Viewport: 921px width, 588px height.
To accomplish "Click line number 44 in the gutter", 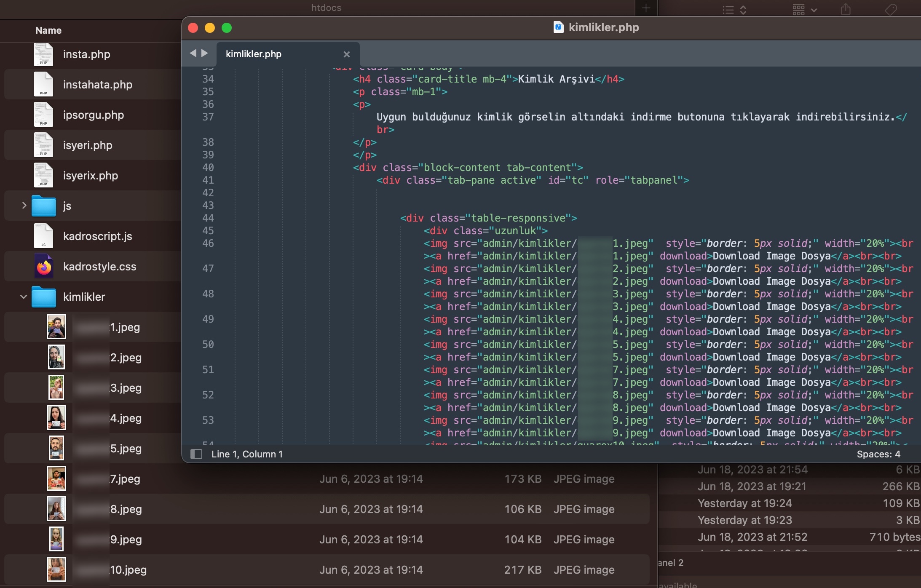I will (x=208, y=218).
